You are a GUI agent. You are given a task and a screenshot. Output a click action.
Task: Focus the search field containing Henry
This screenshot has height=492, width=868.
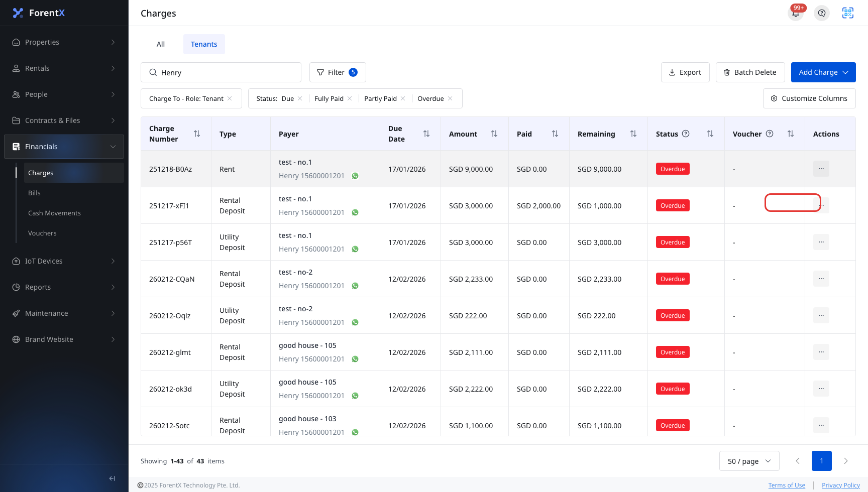pos(221,72)
